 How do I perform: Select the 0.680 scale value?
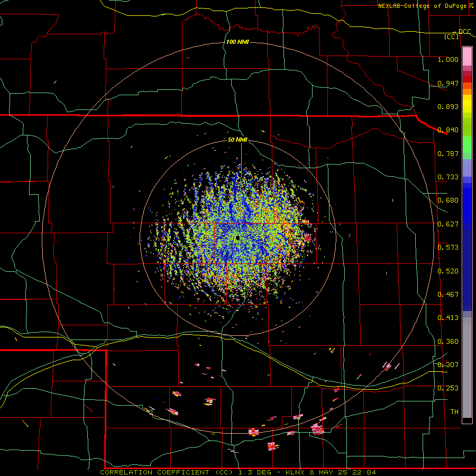448,200
